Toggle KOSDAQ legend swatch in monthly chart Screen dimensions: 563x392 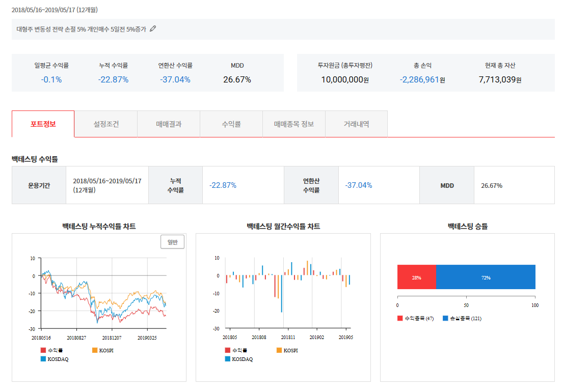pos(228,358)
